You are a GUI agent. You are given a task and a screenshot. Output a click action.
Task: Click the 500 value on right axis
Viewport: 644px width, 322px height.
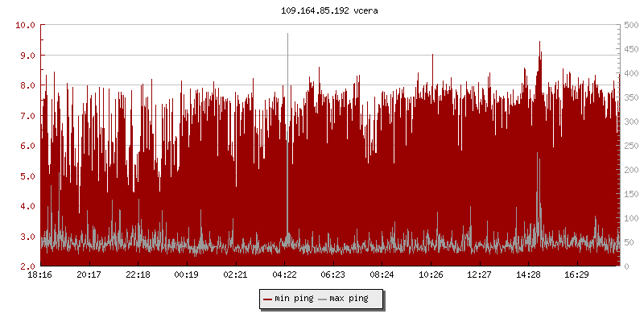[x=629, y=25]
